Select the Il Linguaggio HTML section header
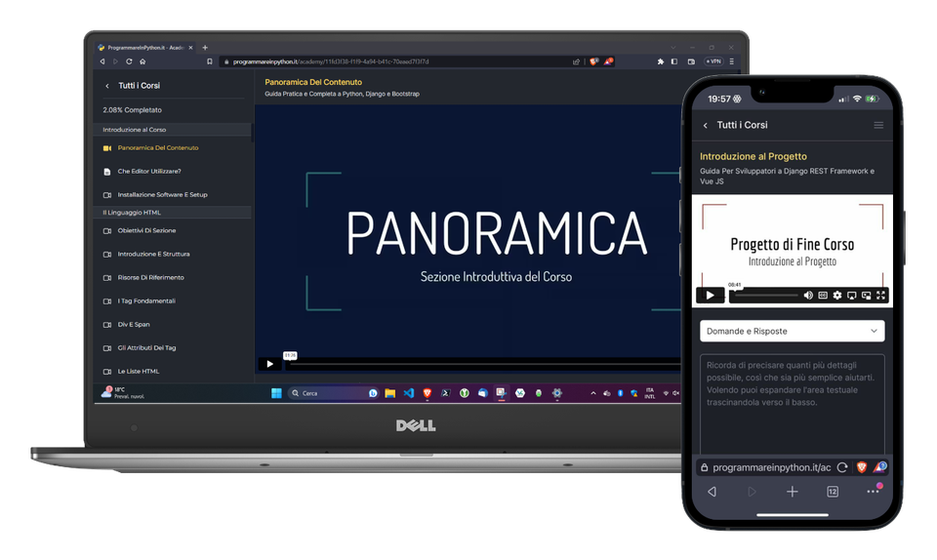Screen dimensions: 937x560 pos(174,213)
